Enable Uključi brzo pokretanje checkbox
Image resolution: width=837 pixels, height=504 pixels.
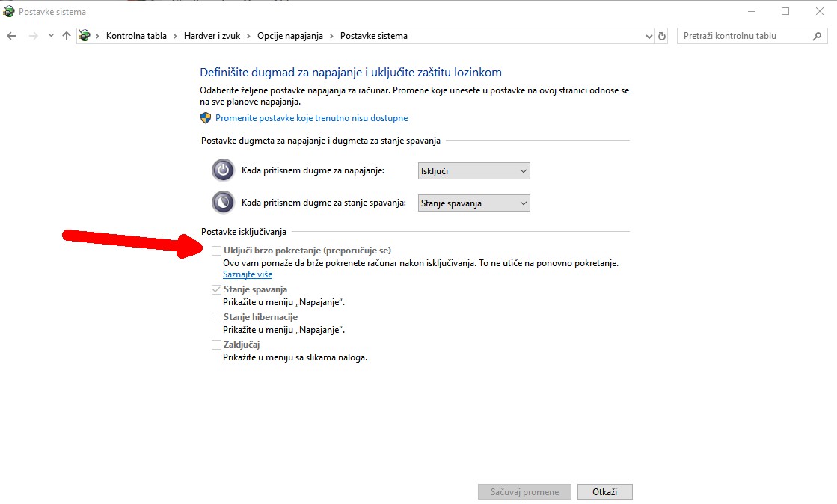pos(217,251)
